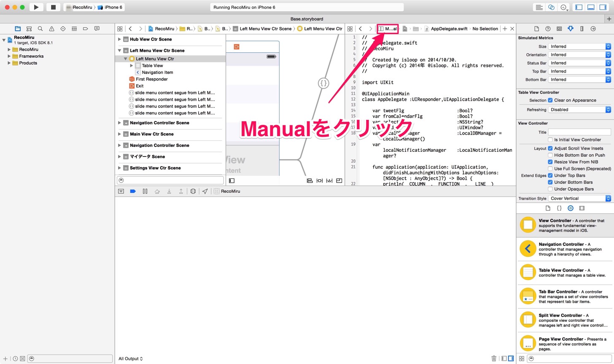Stop the running app

(x=53, y=7)
